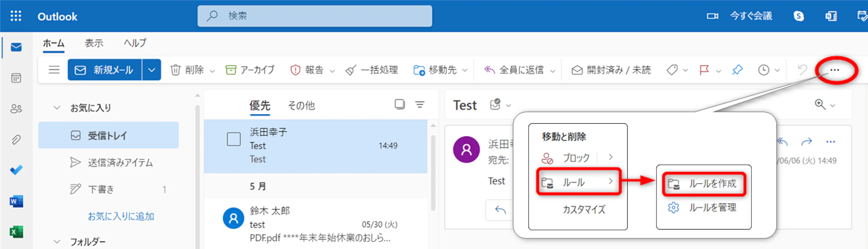Open the dropdown arrow beside 新規メール
This screenshot has height=249, width=868.
point(152,70)
